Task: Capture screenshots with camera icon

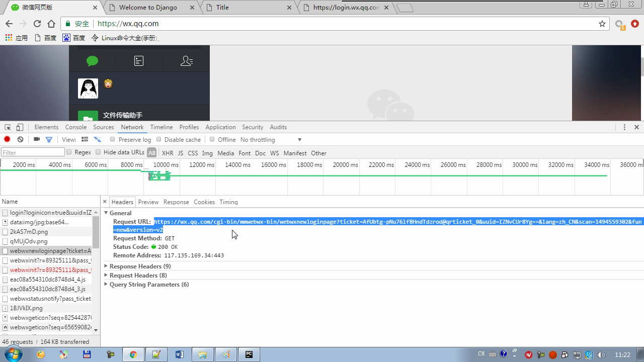Action: 37,139
